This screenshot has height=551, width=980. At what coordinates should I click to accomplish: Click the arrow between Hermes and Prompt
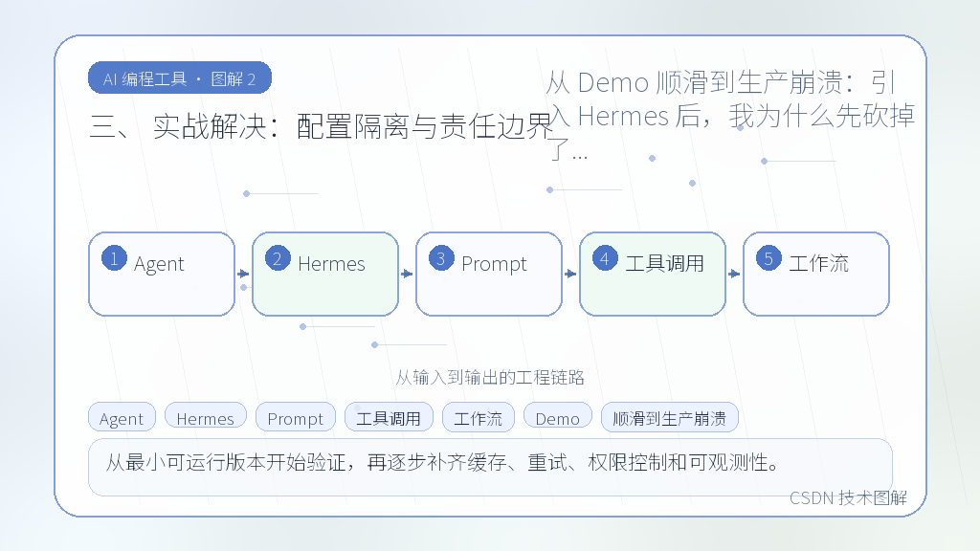tap(407, 274)
